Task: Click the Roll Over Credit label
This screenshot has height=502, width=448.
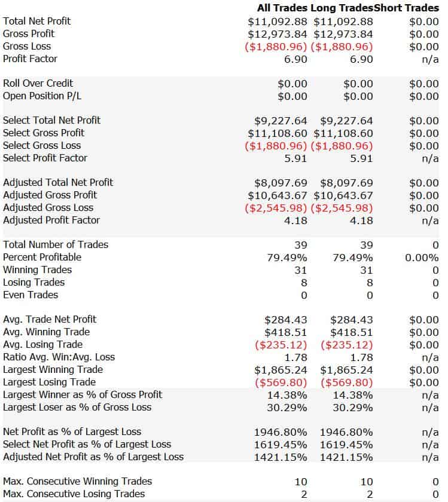Action: [x=38, y=83]
